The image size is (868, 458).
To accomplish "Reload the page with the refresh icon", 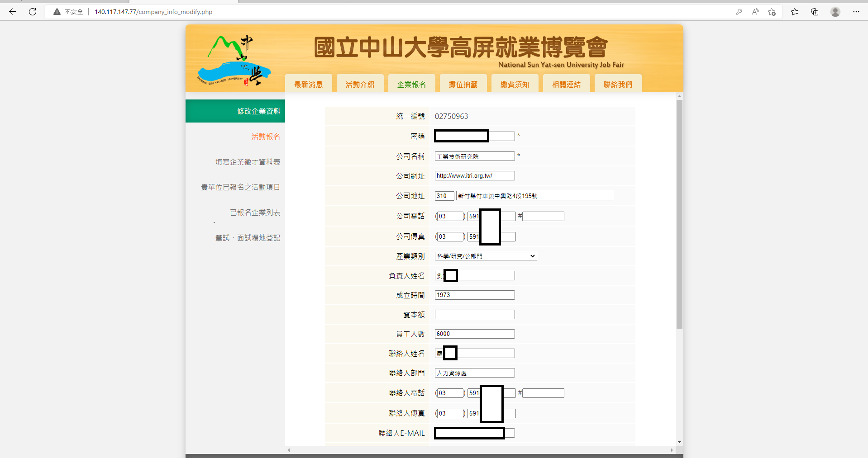I will [x=33, y=12].
